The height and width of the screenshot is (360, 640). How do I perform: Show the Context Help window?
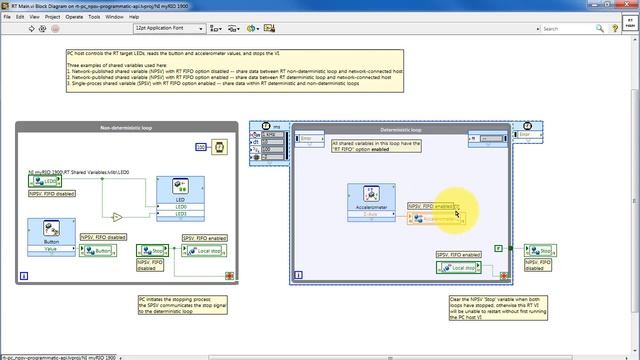point(615,29)
